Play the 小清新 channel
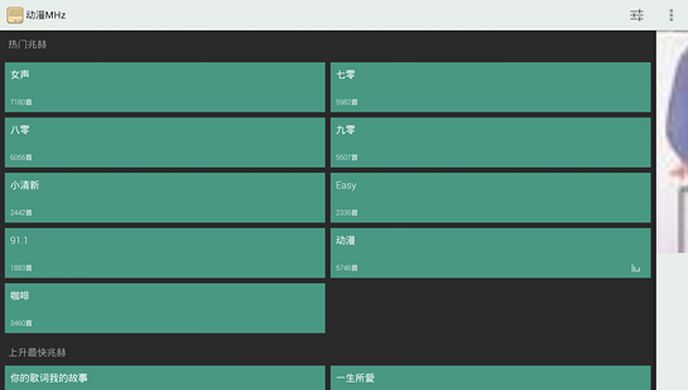This screenshot has width=688, height=390. 165,197
